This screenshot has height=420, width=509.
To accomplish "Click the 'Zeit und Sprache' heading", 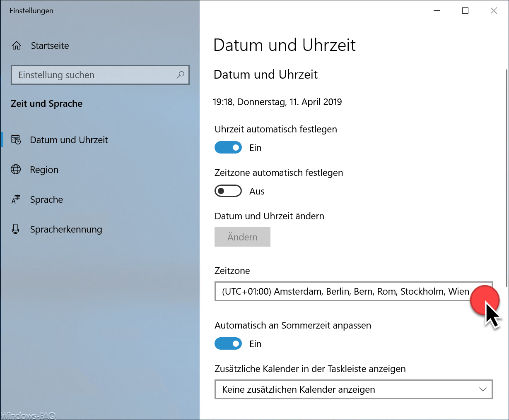I will coord(47,103).
